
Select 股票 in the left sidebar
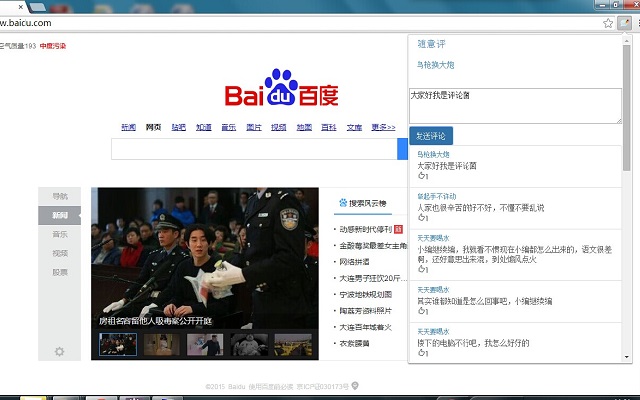[x=60, y=272]
